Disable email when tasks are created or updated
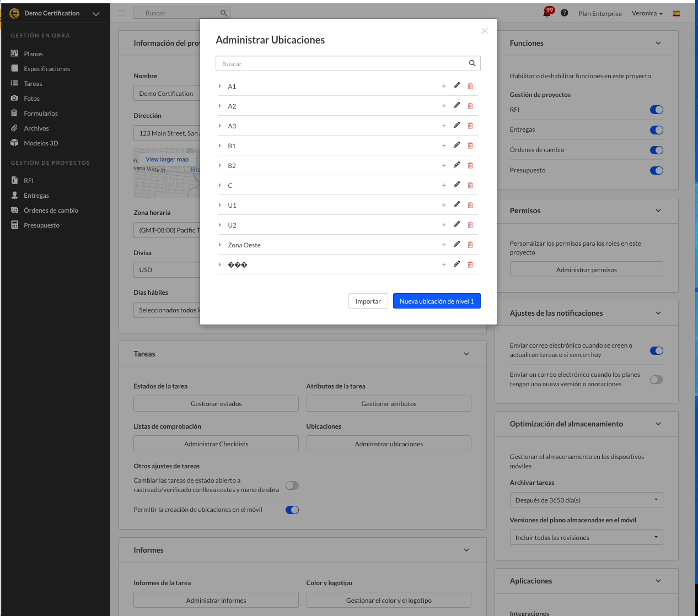 (657, 350)
